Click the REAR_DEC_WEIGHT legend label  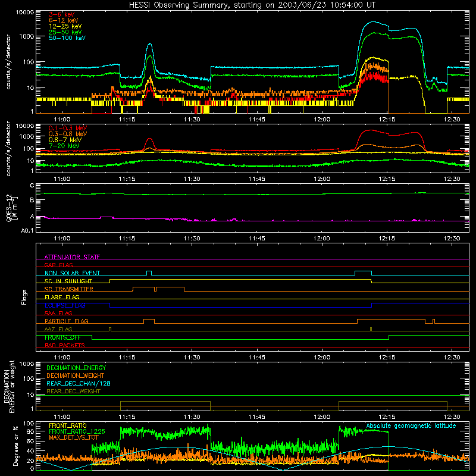tap(73, 392)
